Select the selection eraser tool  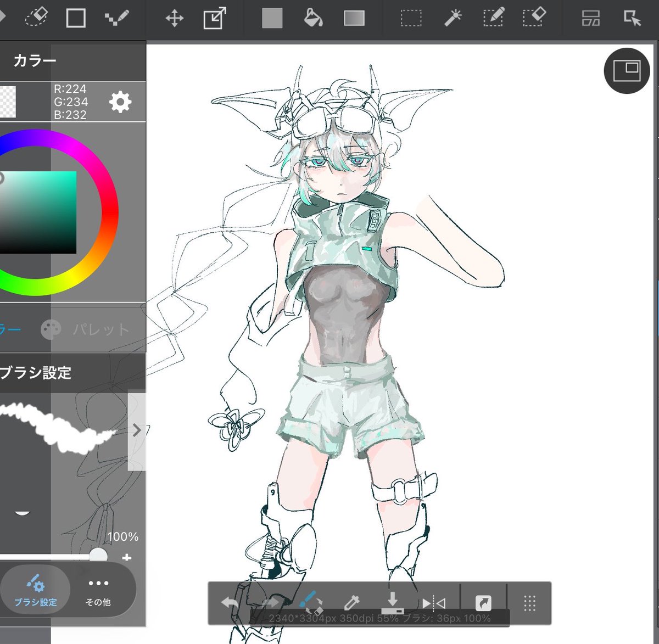coord(534,18)
